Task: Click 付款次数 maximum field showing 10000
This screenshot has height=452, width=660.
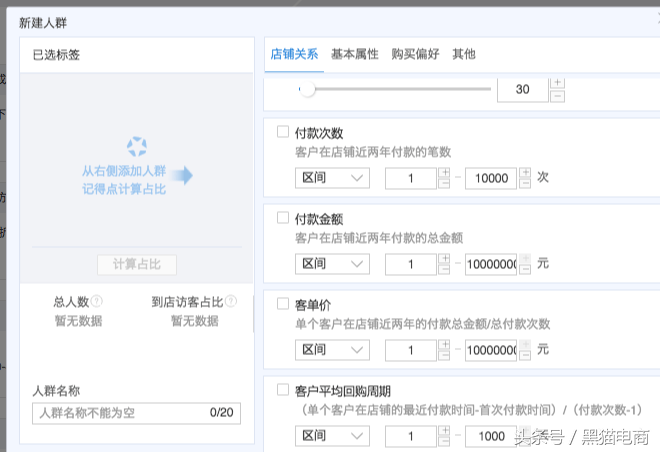Action: tap(491, 178)
